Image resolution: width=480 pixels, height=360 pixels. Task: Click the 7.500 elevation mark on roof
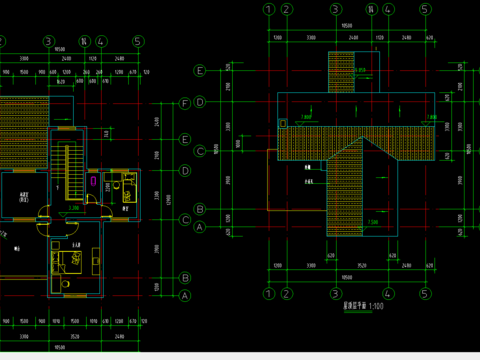point(373,222)
